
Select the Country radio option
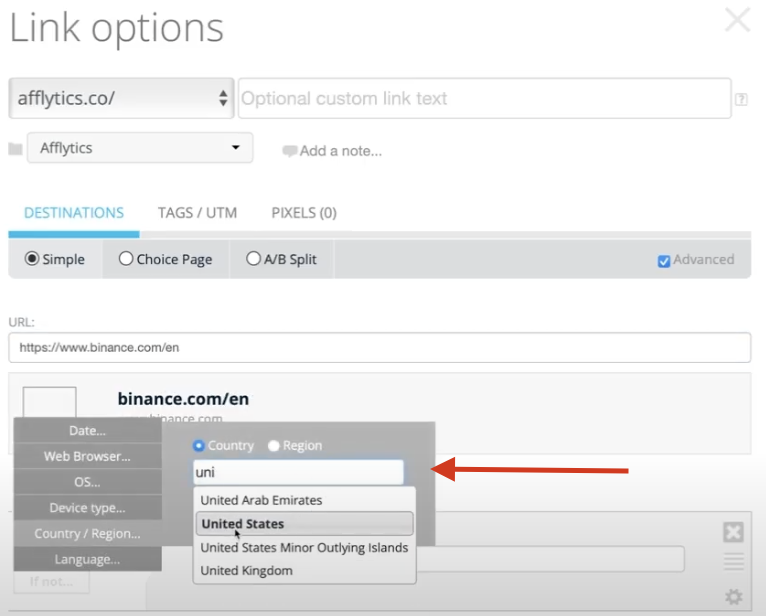click(199, 446)
